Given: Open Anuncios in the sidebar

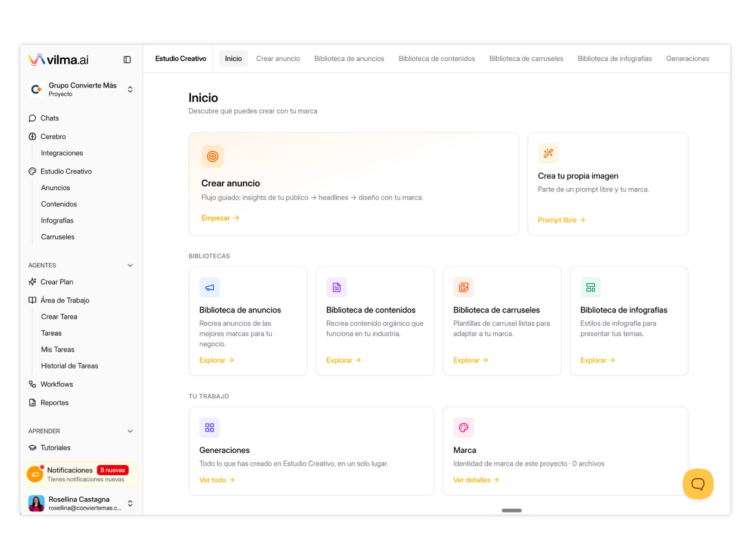Looking at the screenshot, I should click(x=55, y=188).
